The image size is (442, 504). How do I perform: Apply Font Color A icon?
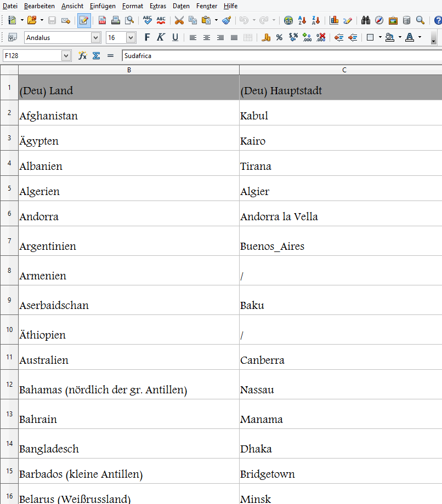tap(410, 37)
